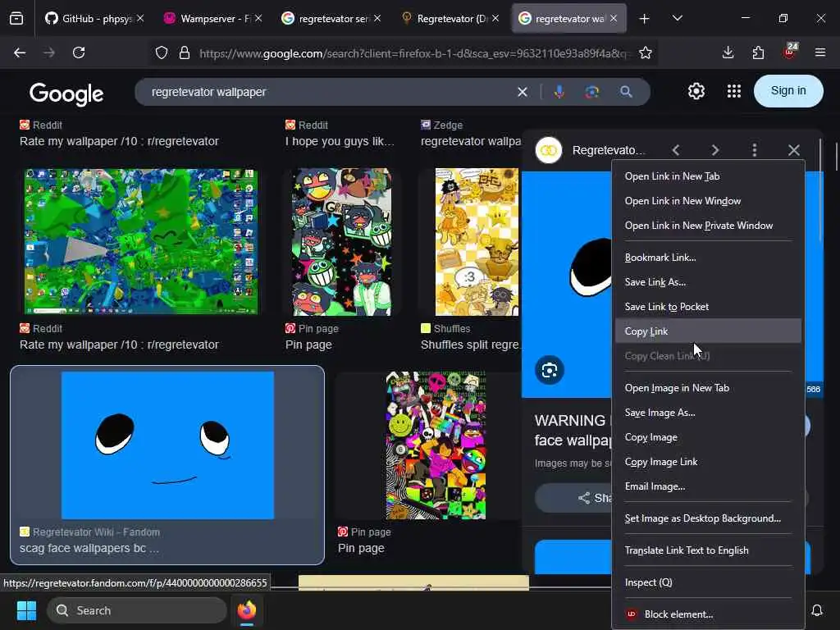Open 'I hope you guys lik...' result

point(340,141)
